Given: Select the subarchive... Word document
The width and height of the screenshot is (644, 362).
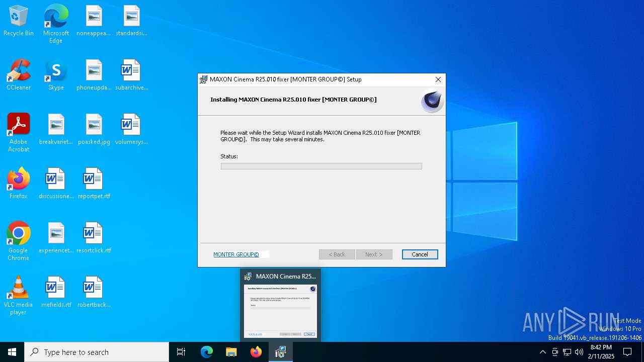Looking at the screenshot, I should click(x=131, y=75).
